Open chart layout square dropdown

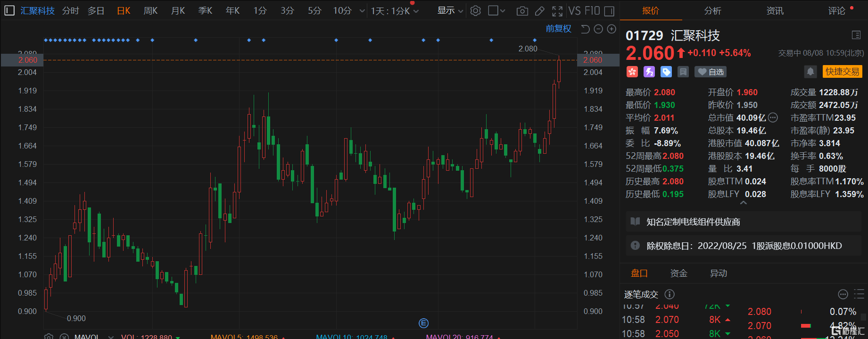click(x=496, y=10)
